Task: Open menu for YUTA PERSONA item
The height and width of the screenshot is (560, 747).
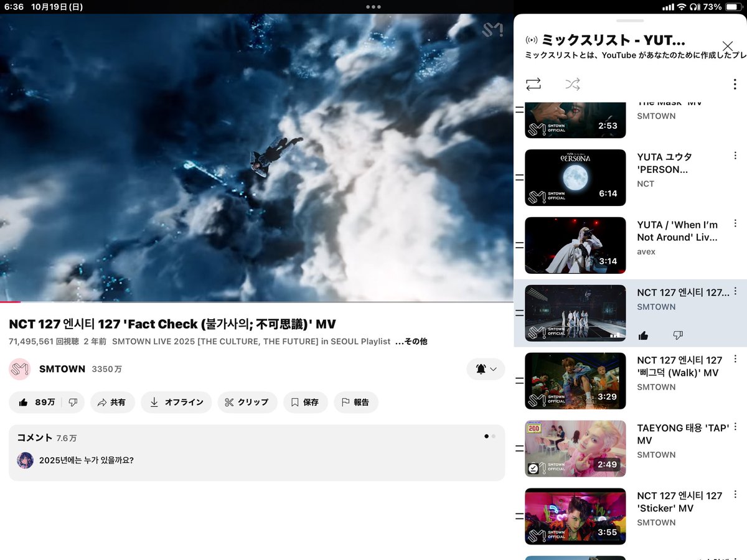Action: (x=735, y=156)
